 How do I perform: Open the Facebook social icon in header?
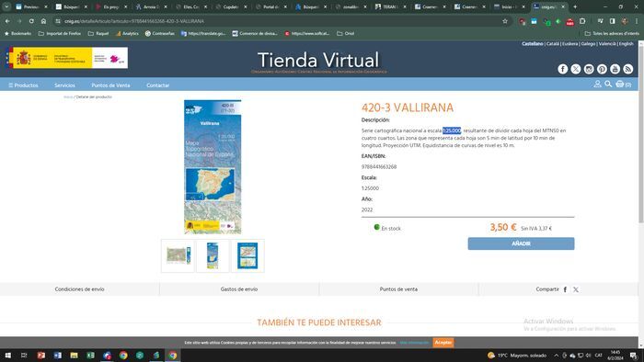(x=563, y=69)
